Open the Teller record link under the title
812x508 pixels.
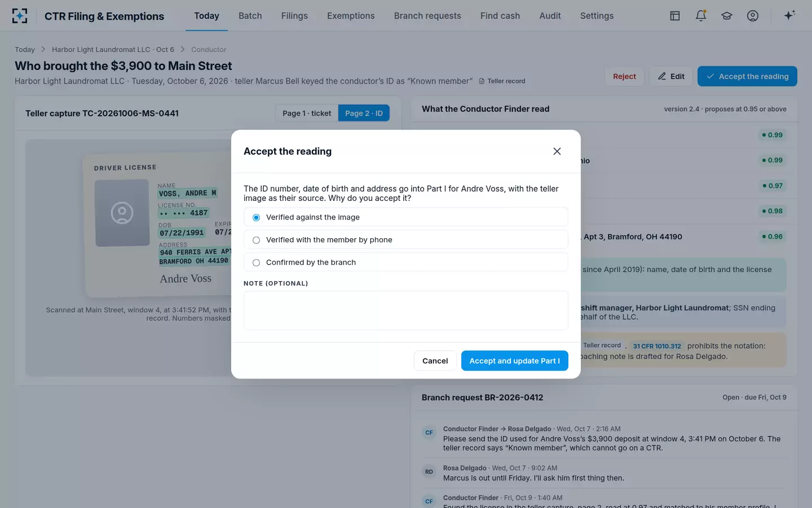pyautogui.click(x=502, y=81)
